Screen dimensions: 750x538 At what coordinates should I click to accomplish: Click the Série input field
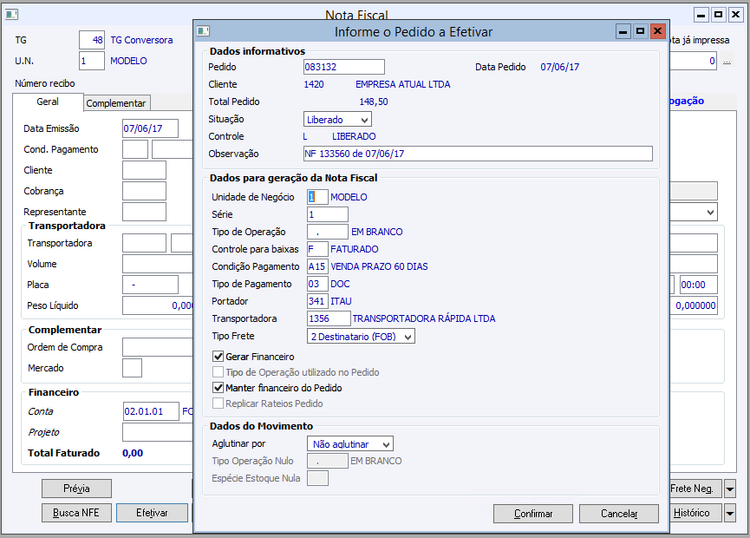point(328,214)
